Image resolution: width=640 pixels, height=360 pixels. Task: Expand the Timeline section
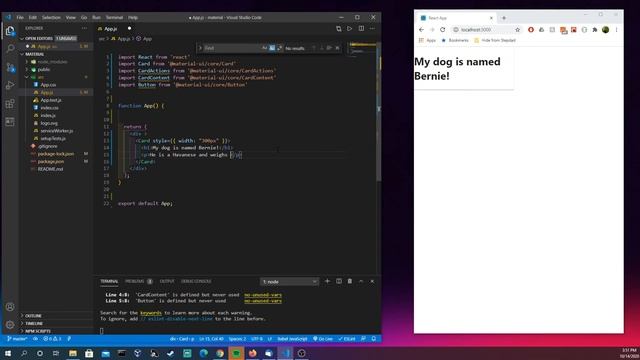[34, 323]
